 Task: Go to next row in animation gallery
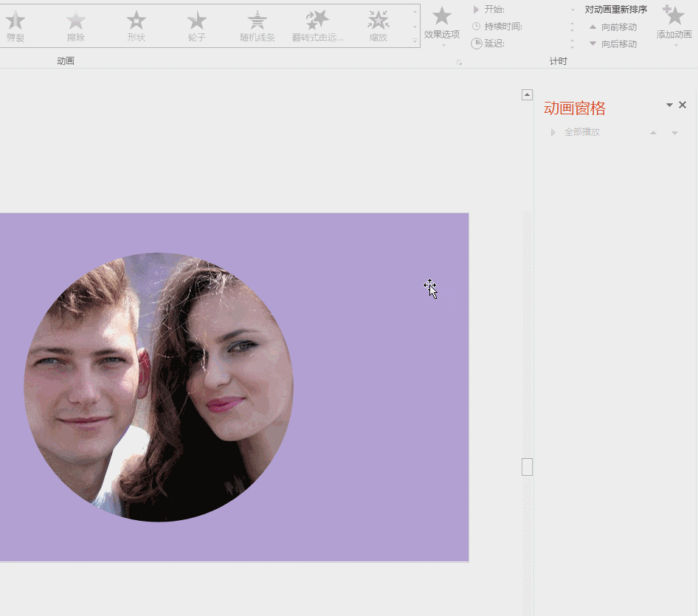coord(415,27)
